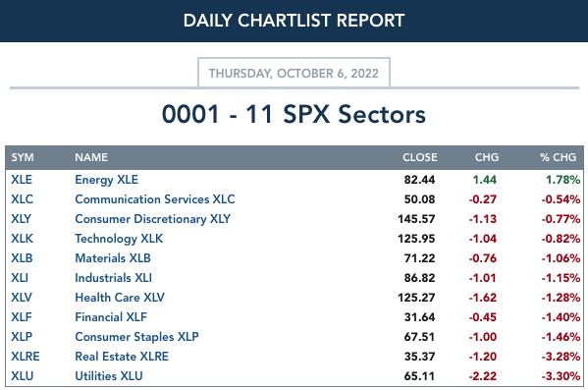The height and width of the screenshot is (390, 588).
Task: Open Health Care XLV link
Action: tap(120, 298)
